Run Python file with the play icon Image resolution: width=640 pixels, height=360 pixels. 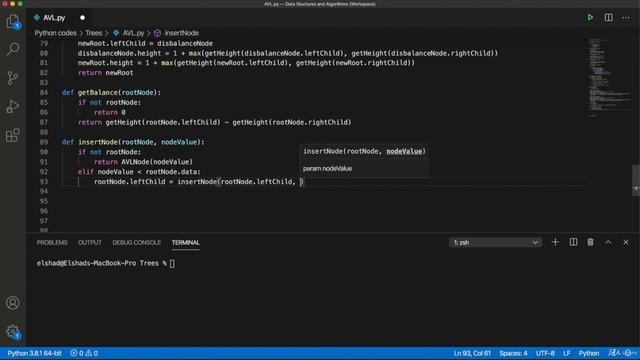tap(590, 18)
